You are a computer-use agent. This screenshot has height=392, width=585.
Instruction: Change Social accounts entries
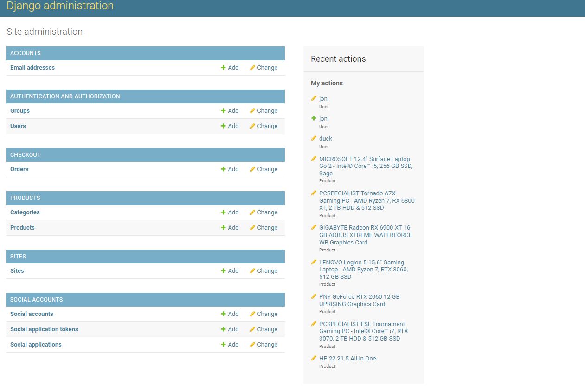pyautogui.click(x=264, y=314)
